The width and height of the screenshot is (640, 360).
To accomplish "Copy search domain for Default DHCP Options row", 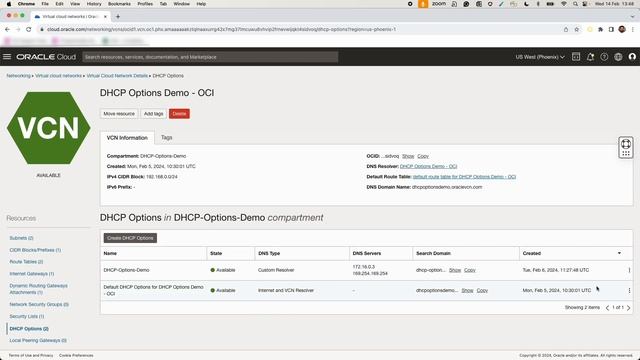I will pos(482,291).
